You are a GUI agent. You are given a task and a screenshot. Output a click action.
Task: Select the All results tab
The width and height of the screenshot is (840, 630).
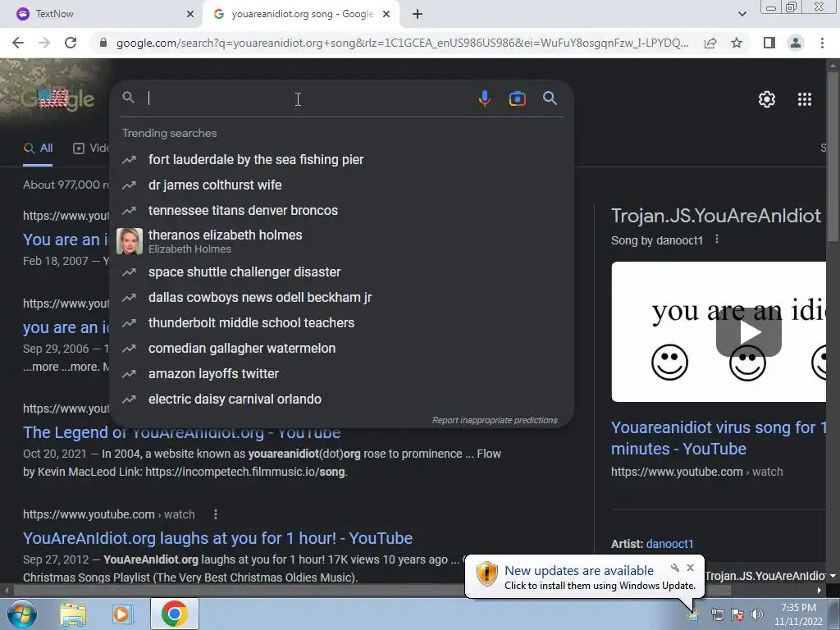38,148
